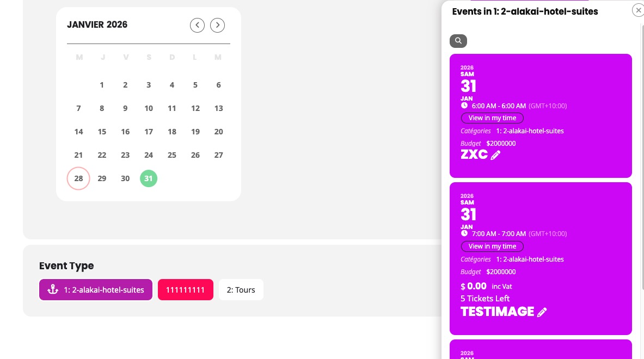
Task: Select January 31 on the calendar
Action: coord(149,178)
